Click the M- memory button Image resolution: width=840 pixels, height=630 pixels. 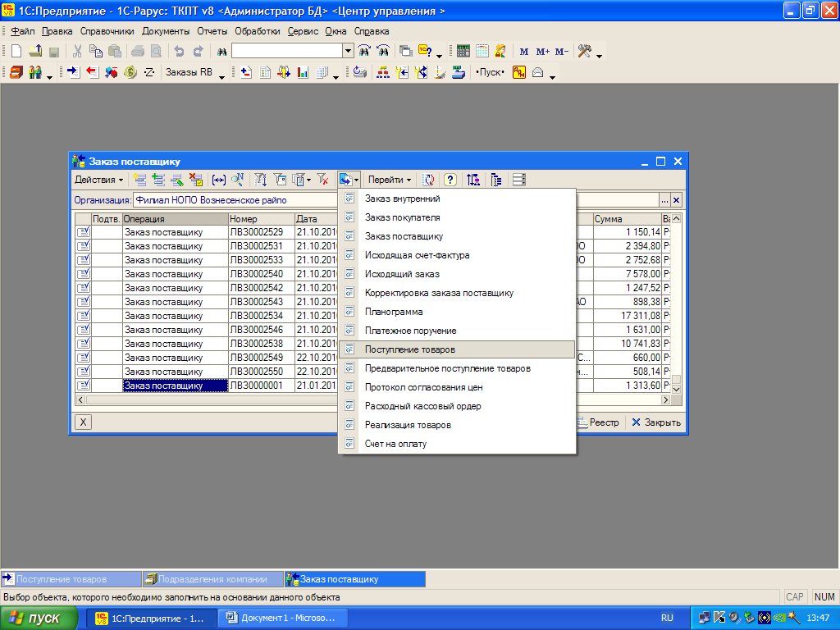coord(561,52)
